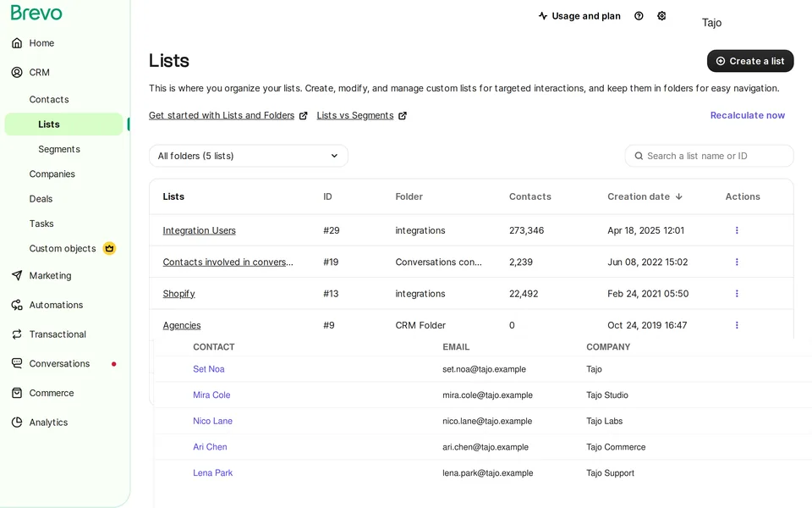
Task: Click contact count 273,346
Action: (x=526, y=230)
